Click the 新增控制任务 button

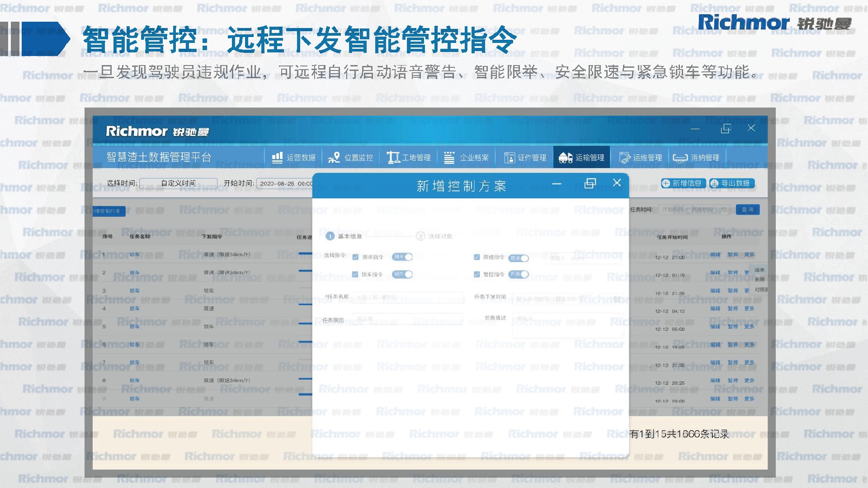pyautogui.click(x=108, y=211)
